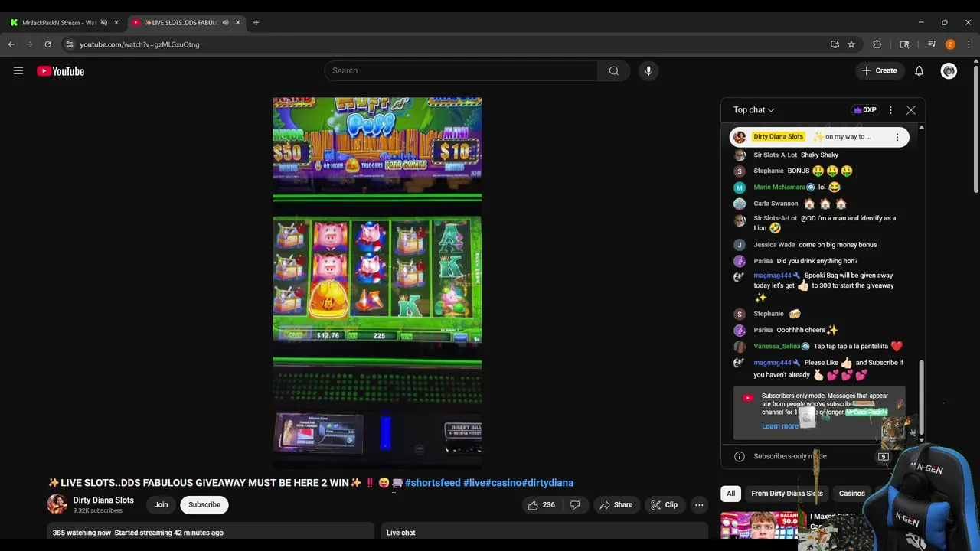Create a Clip of the video

tap(664, 505)
